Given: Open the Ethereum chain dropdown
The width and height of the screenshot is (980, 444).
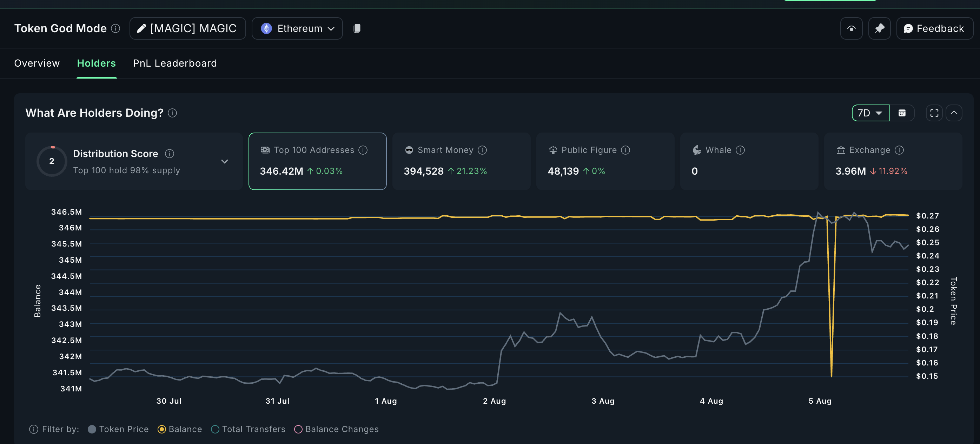Looking at the screenshot, I should [x=297, y=28].
